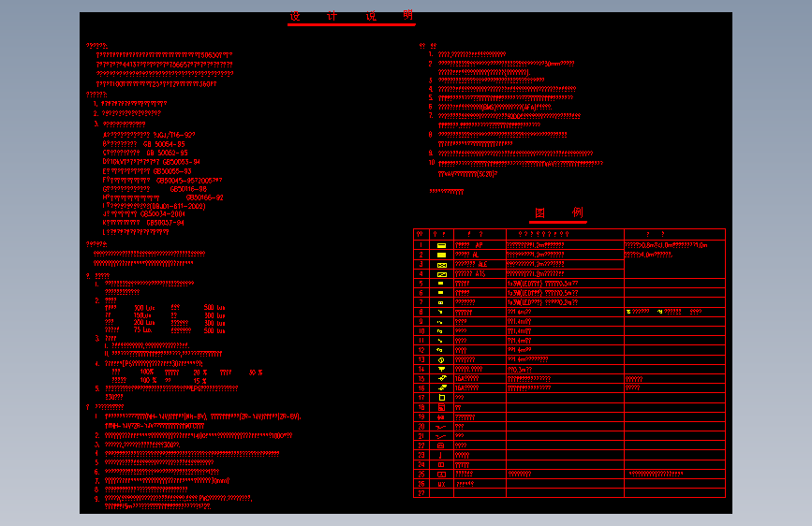Click the 'GB50055-93' standard reference
Image resolution: width=812 pixels, height=526 pixels.
pyautogui.click(x=172, y=171)
